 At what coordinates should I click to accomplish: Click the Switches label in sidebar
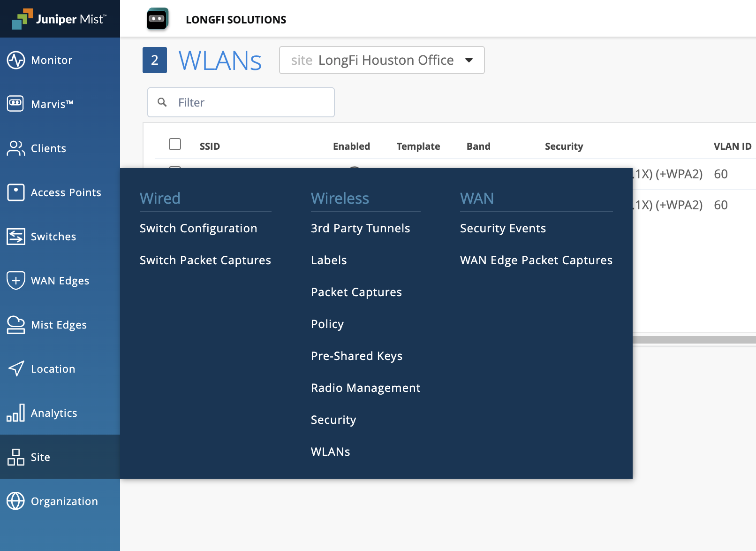click(x=53, y=237)
